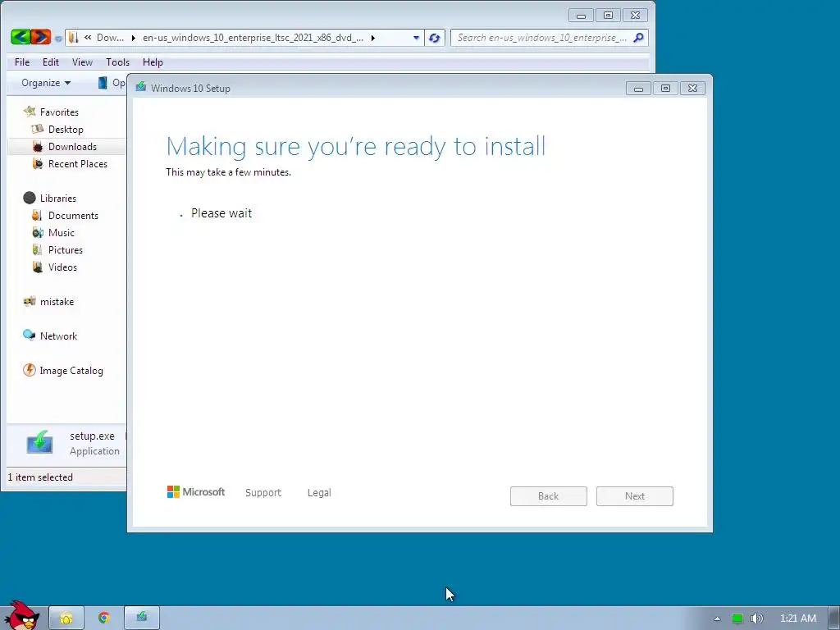The height and width of the screenshot is (630, 840).
Task: Click the 1:21 AM clock
Action: [x=798, y=619]
